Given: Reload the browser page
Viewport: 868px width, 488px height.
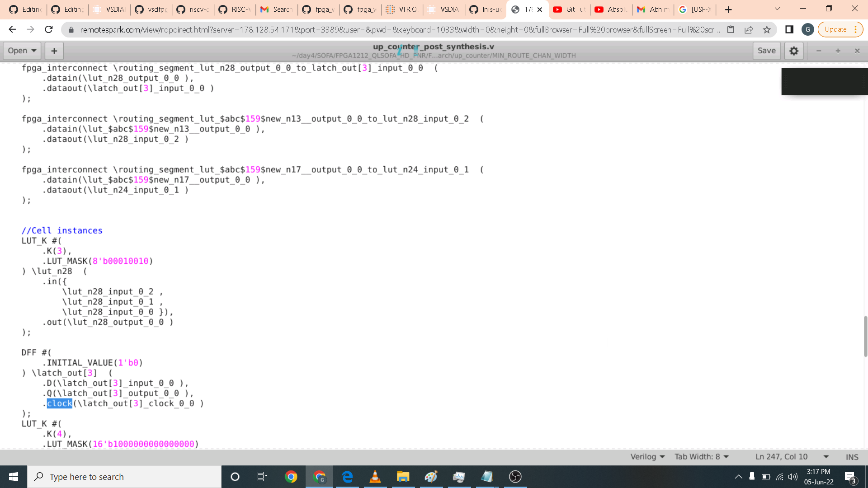Looking at the screenshot, I should [49, 29].
